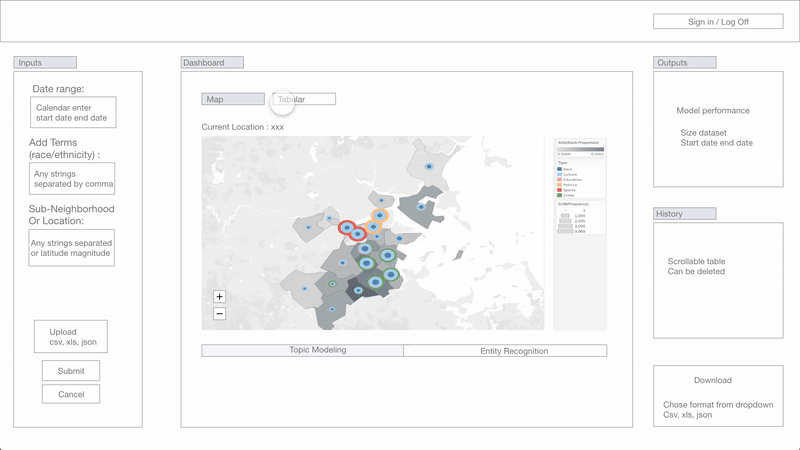Zoom out with the map minus button
This screenshot has height=450, width=800.
[219, 314]
